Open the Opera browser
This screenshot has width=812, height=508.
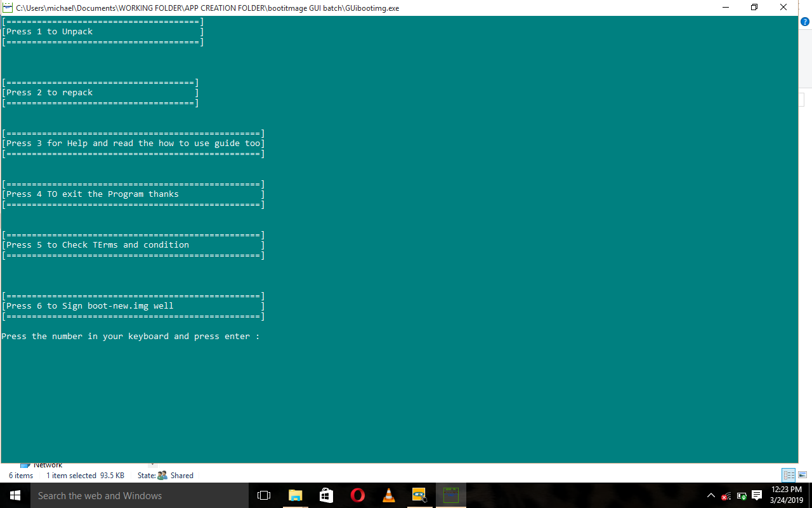point(357,495)
